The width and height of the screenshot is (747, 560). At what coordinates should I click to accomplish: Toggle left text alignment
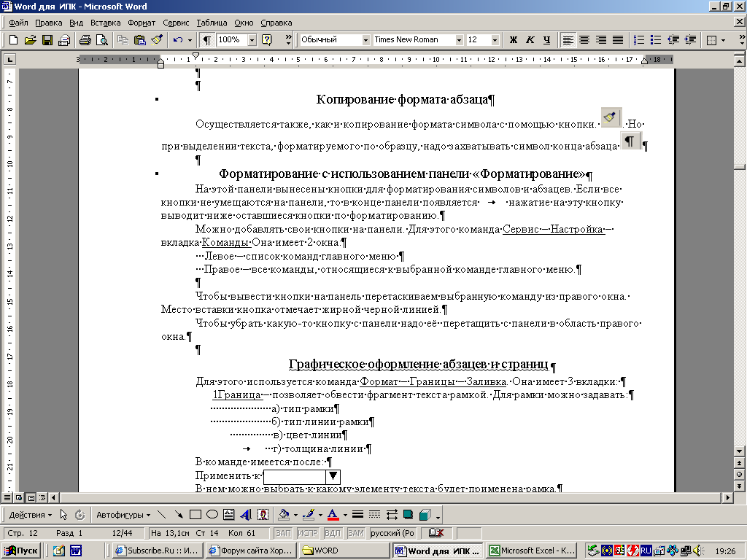click(x=568, y=40)
